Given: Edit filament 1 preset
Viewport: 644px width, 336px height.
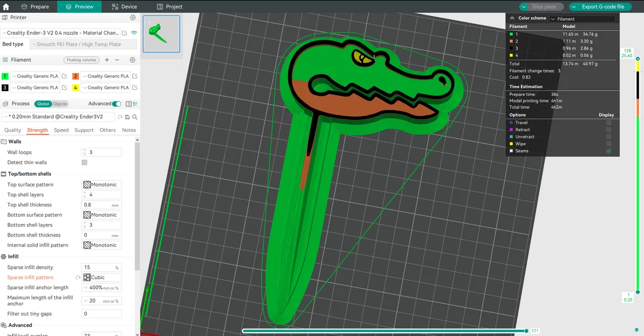Looking at the screenshot, I should click(64, 76).
